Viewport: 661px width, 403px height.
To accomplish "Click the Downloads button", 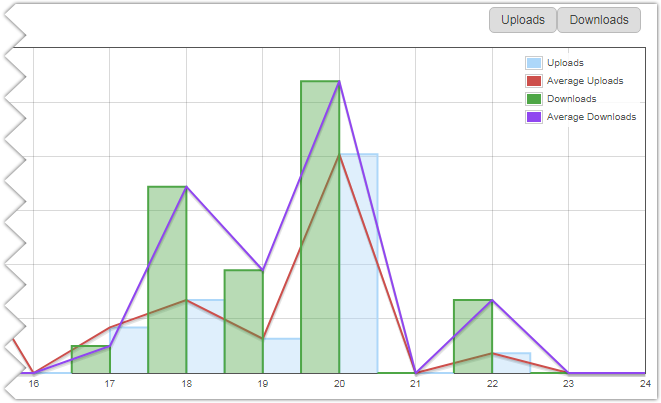I will click(x=599, y=20).
